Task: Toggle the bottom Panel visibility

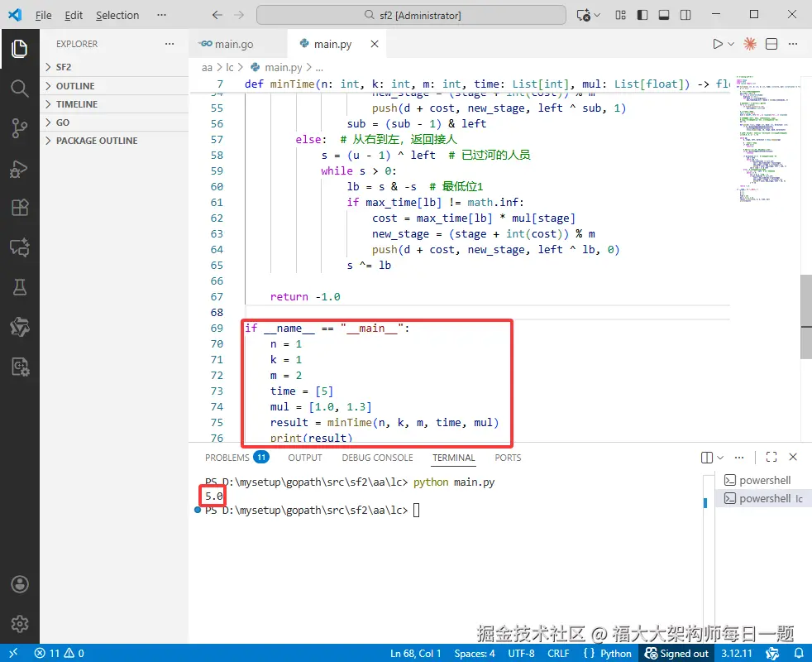Action: 664,15
